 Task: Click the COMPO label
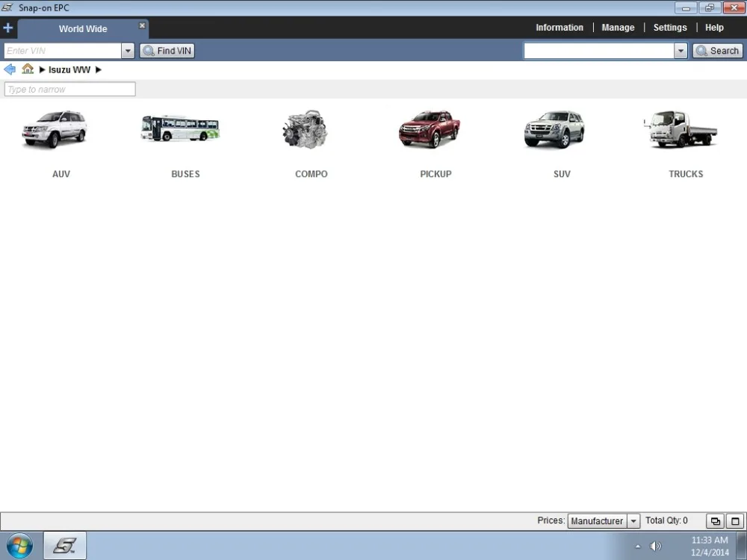pyautogui.click(x=311, y=174)
